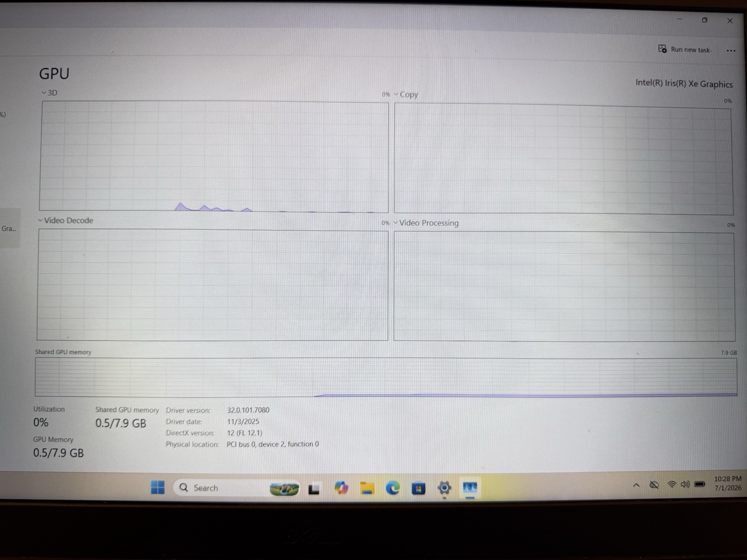
Task: Click the speaker volume icon
Action: tap(685, 484)
